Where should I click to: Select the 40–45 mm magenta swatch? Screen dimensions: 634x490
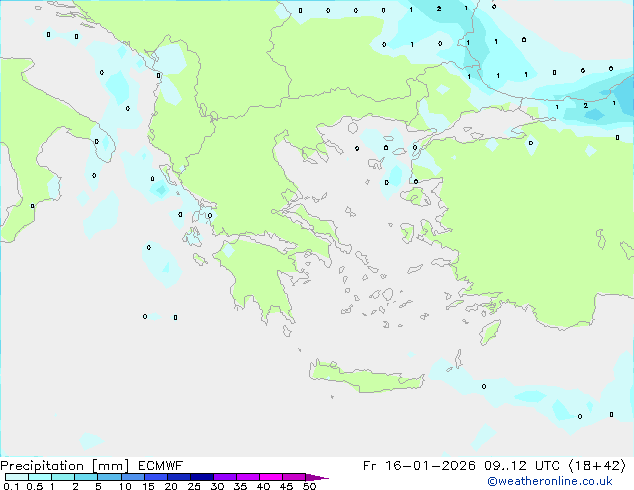271,477
